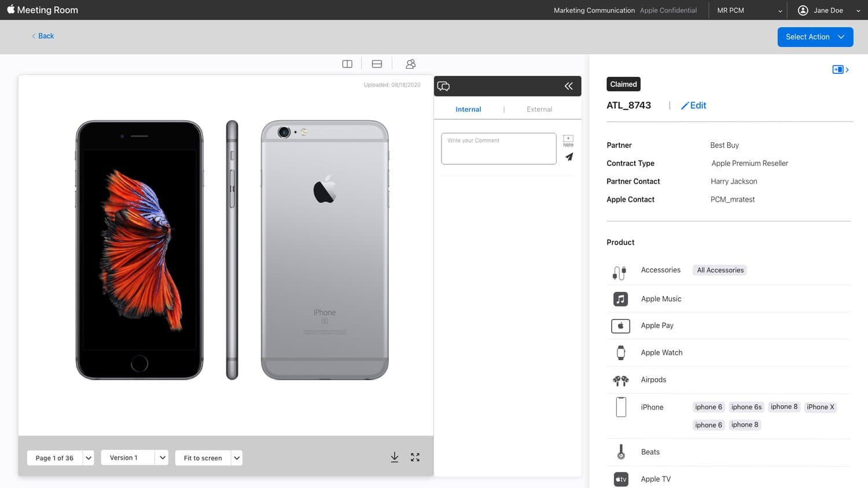This screenshot has height=488, width=868.
Task: Click the Meeting Room title
Action: (47, 10)
